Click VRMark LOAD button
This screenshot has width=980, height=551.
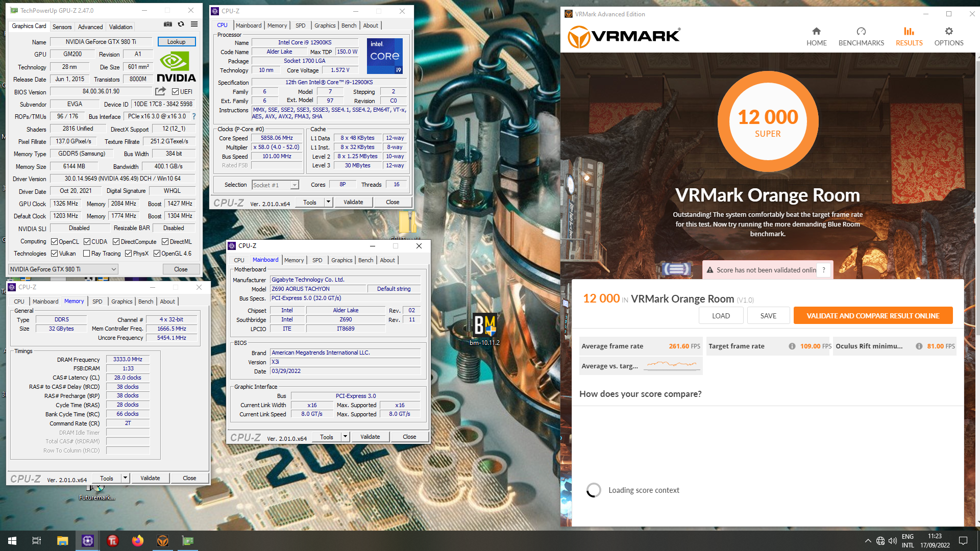(x=721, y=316)
